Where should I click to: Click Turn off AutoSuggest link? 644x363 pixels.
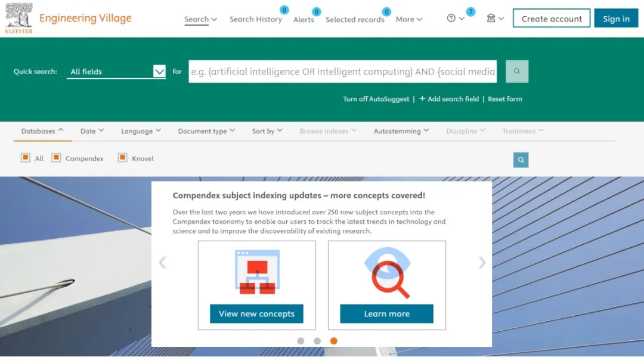(x=376, y=99)
